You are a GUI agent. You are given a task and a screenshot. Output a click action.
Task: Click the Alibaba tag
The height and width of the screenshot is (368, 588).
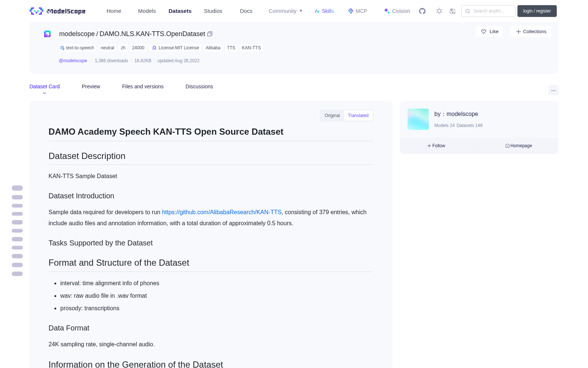pos(213,48)
